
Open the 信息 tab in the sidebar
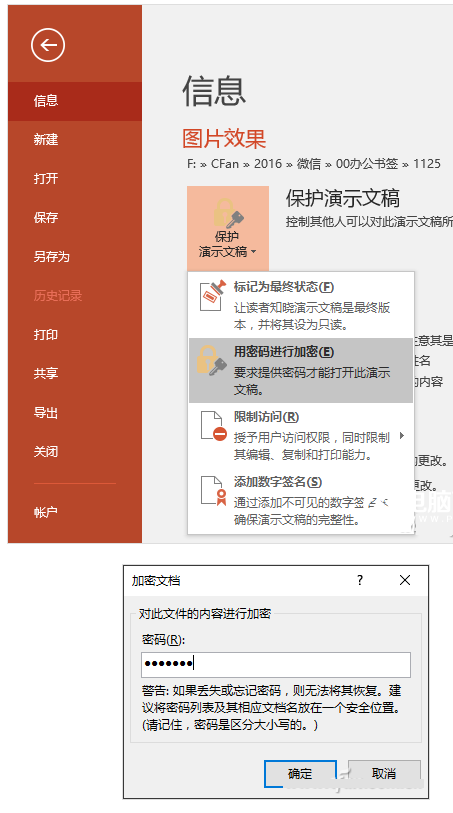75,101
